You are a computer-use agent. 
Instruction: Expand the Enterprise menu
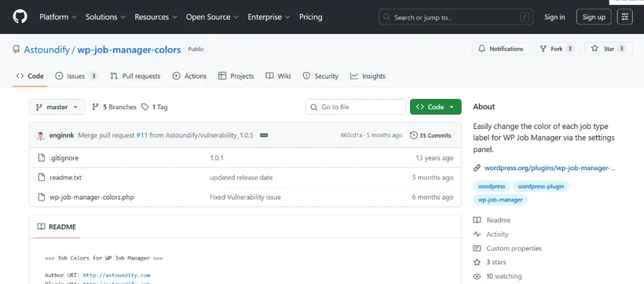click(269, 17)
